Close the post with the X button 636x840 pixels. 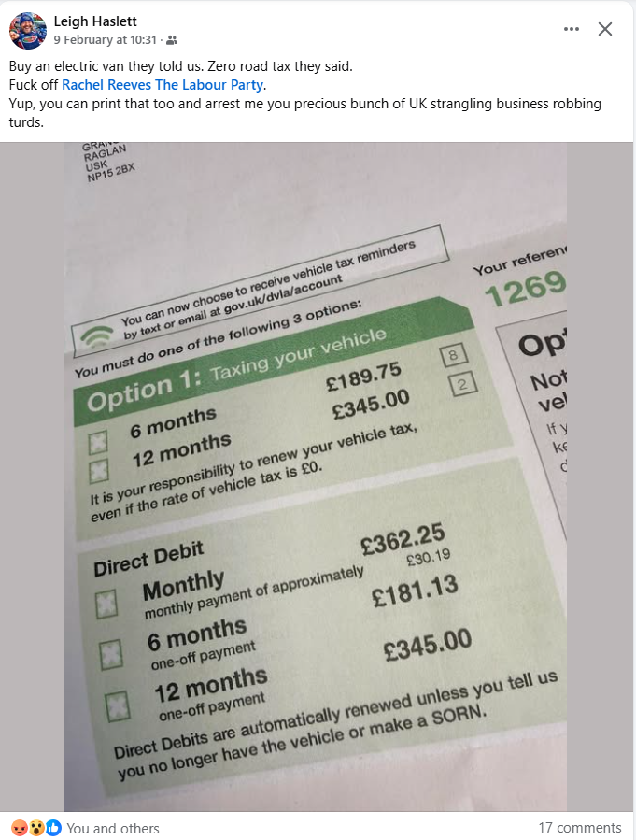[x=605, y=29]
